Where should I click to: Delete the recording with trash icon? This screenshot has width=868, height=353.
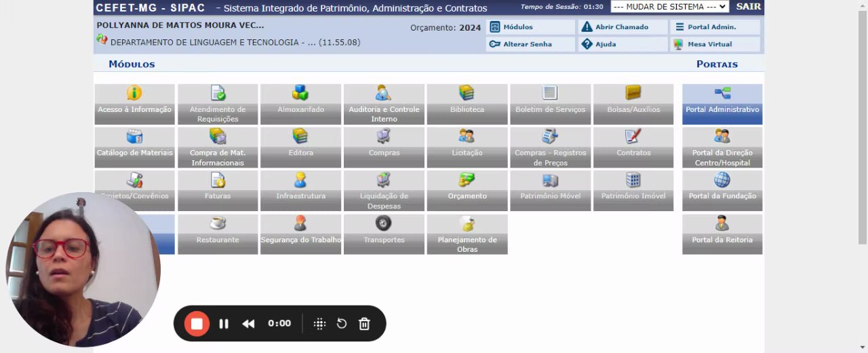(x=364, y=324)
